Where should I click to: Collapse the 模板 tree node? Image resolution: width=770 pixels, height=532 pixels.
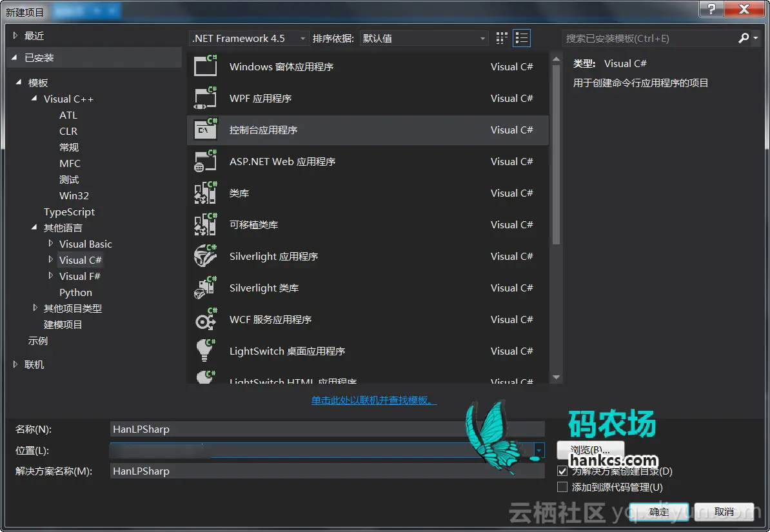pos(19,82)
